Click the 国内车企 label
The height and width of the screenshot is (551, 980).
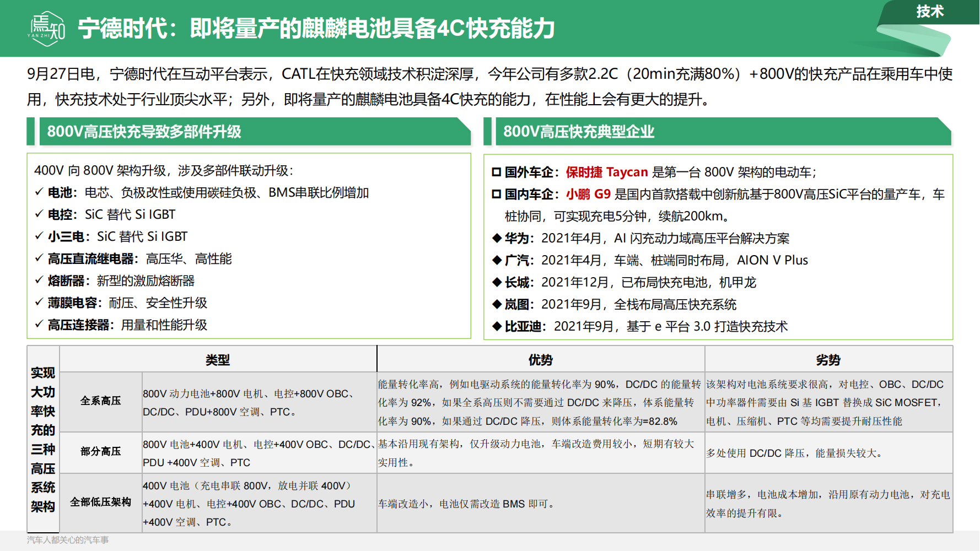point(532,194)
